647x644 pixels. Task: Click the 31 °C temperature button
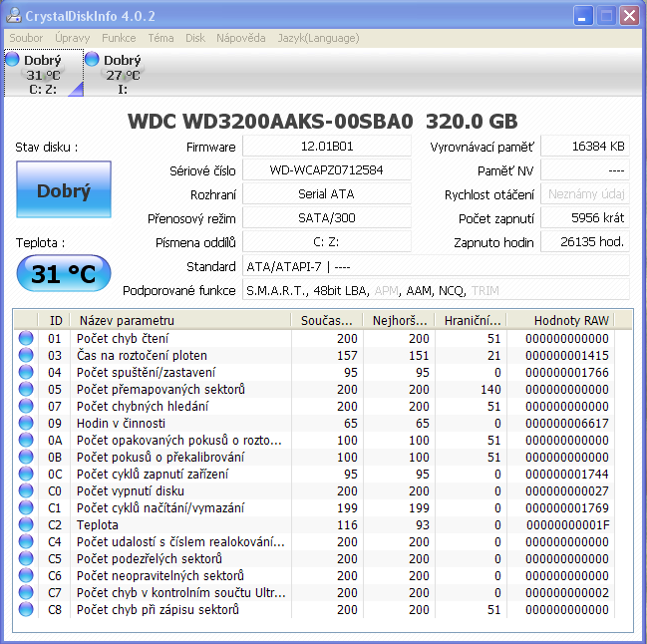coord(63,274)
